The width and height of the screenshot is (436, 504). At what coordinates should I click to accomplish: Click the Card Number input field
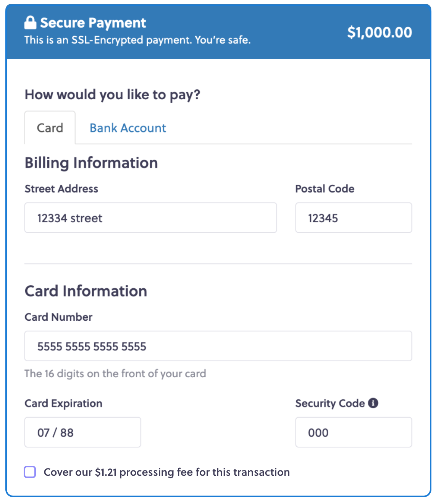(x=218, y=346)
